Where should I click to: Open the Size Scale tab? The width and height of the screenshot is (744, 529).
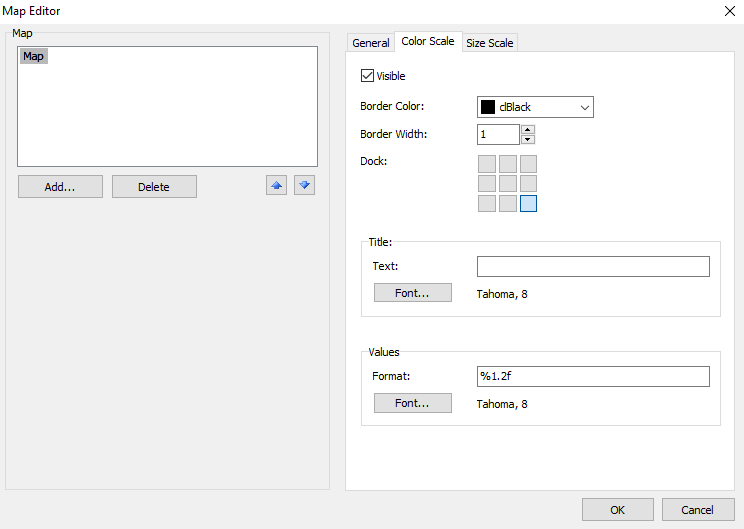tap(490, 43)
